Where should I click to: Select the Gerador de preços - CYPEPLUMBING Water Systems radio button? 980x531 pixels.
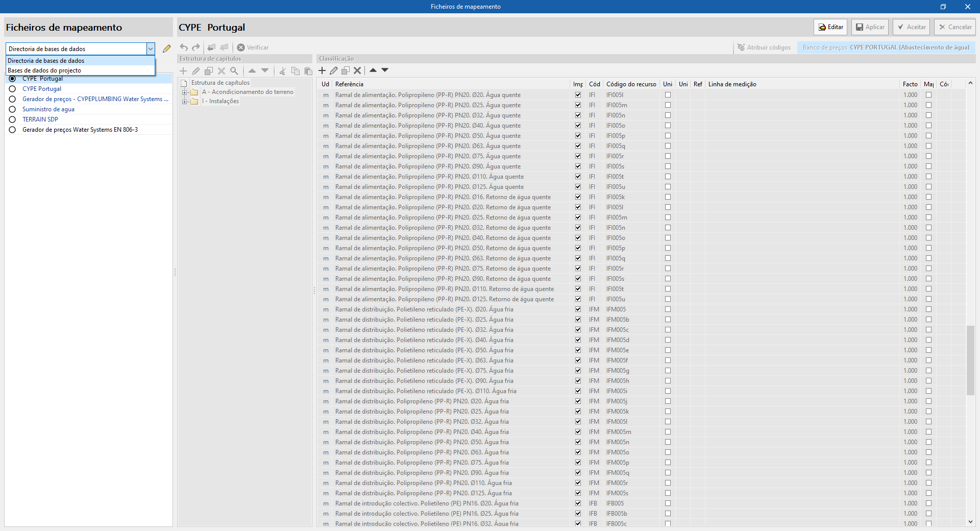[x=12, y=99]
